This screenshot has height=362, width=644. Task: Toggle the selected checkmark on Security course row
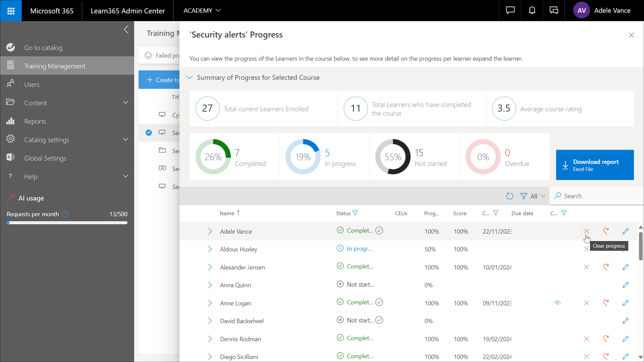(x=149, y=133)
